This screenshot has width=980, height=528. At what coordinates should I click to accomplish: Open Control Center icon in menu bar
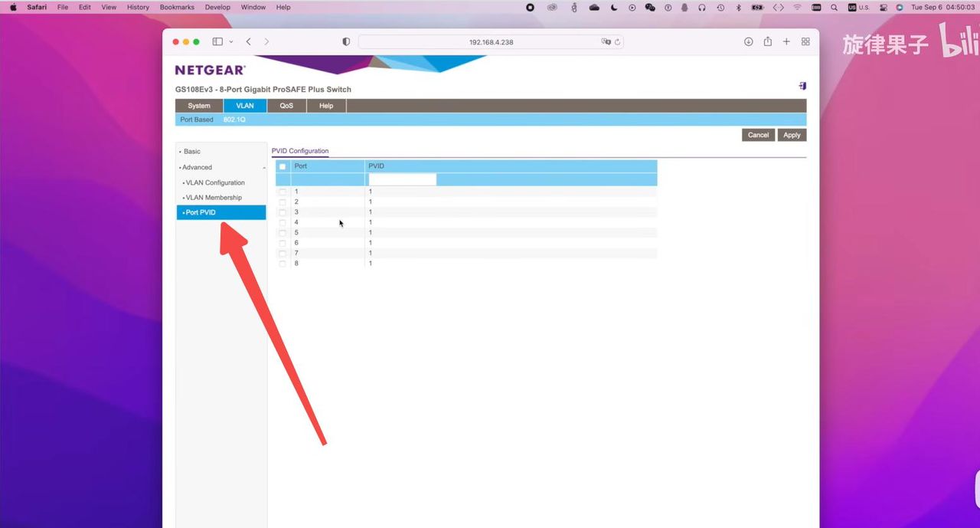[884, 7]
